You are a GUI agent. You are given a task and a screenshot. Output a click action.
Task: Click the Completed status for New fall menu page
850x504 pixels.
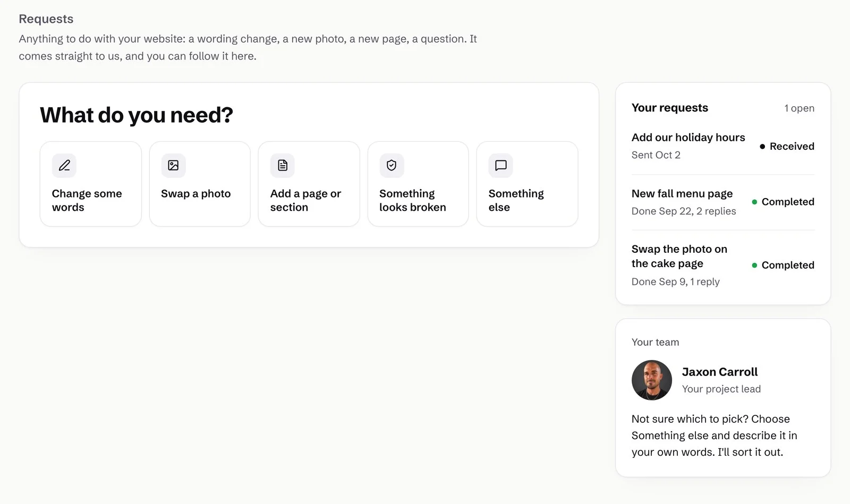(x=783, y=202)
